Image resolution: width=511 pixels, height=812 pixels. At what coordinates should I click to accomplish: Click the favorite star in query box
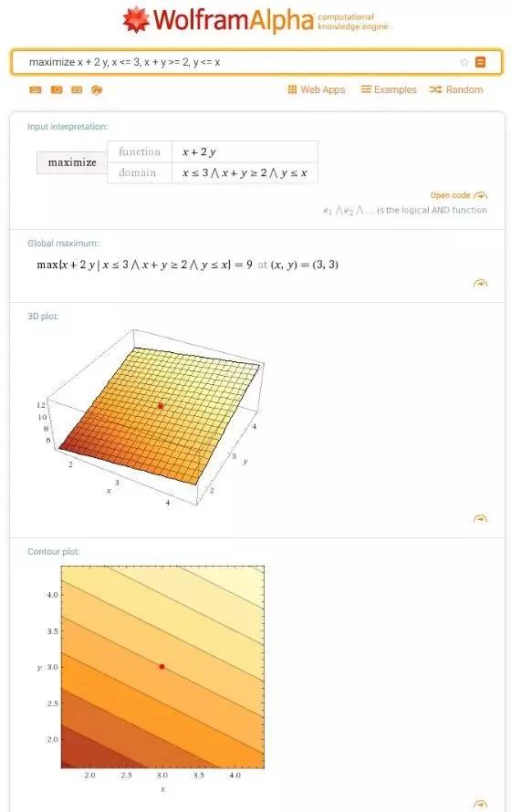coord(464,62)
